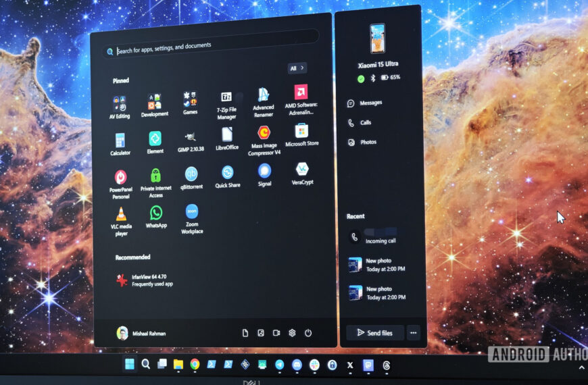Open the Pictures folder icon near Power

coord(261,333)
